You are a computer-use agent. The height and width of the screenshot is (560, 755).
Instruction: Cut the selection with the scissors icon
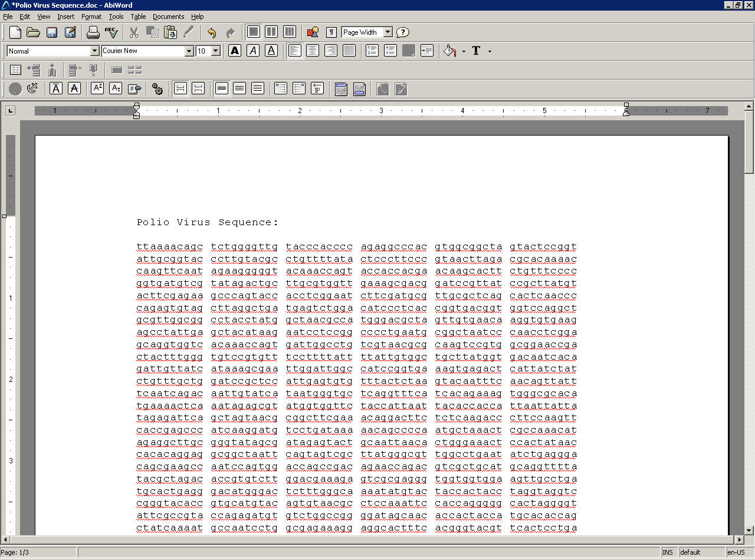[134, 32]
